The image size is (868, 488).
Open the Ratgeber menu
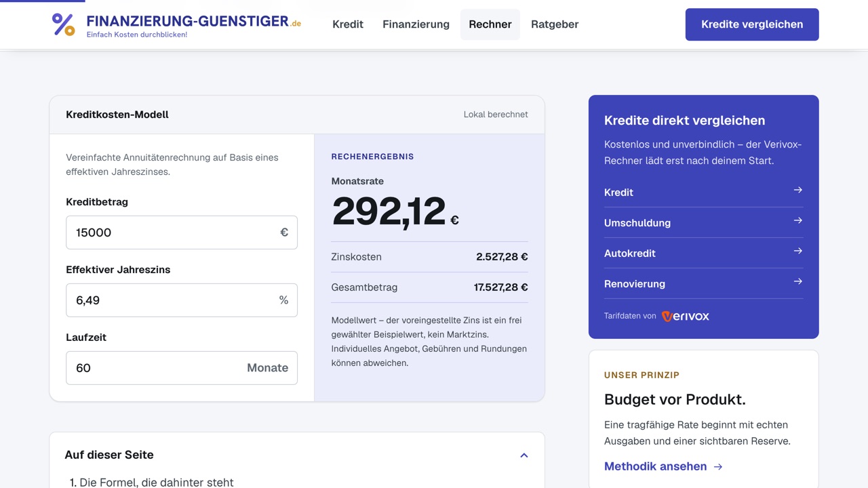click(x=555, y=24)
